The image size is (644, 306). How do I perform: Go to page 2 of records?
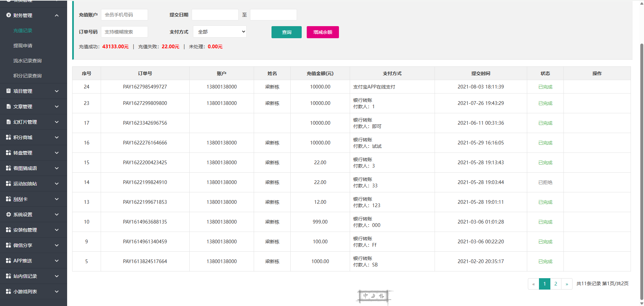[556, 284]
